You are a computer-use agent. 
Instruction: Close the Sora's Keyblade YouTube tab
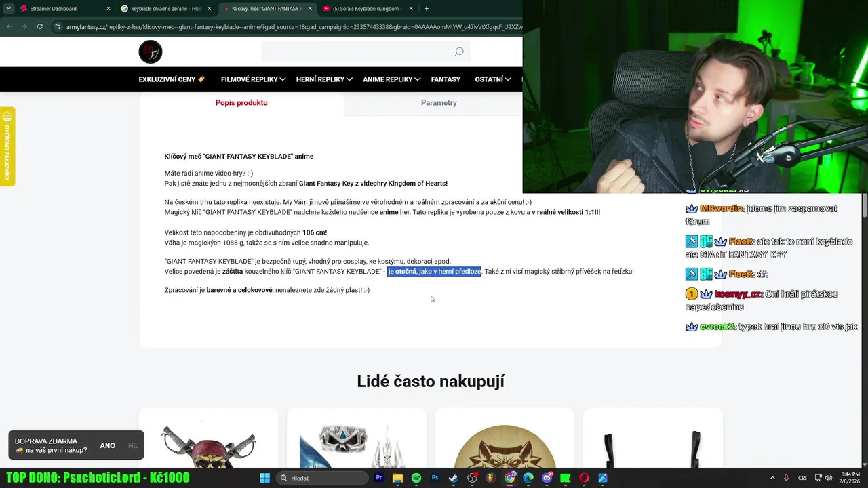(x=411, y=9)
